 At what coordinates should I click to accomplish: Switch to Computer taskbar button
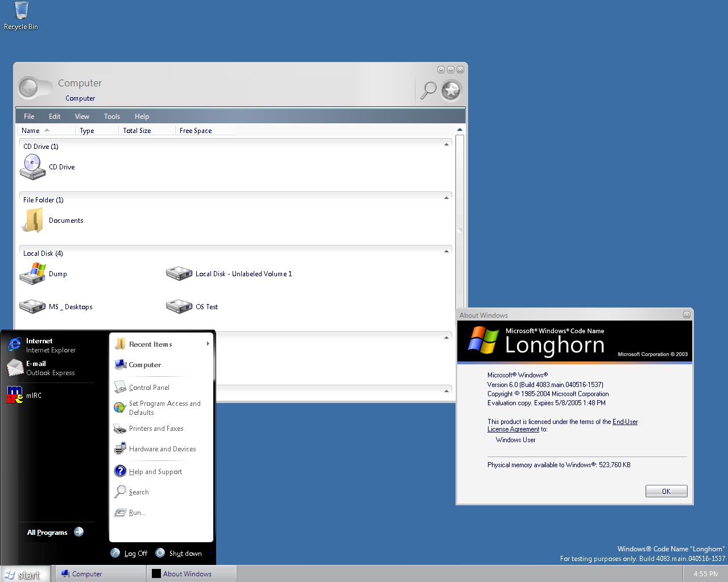click(100, 574)
